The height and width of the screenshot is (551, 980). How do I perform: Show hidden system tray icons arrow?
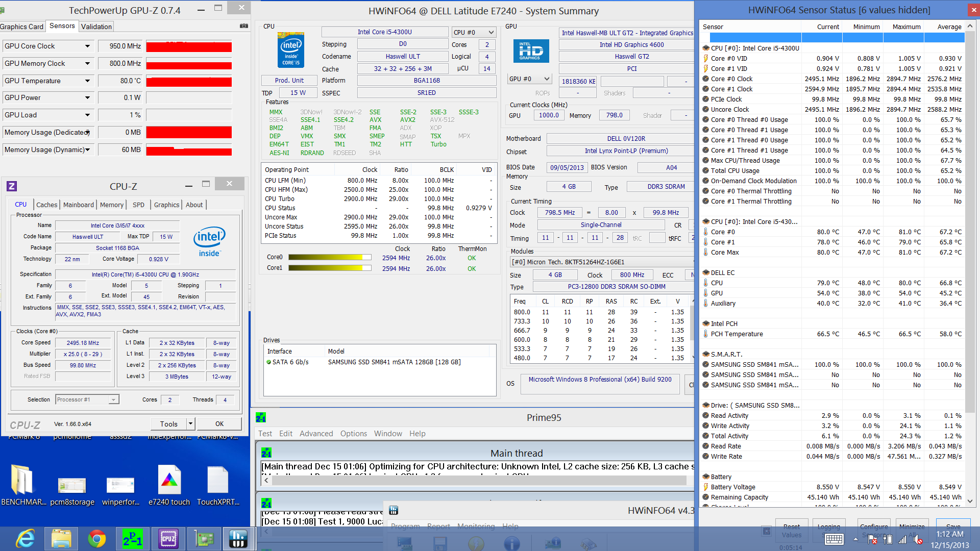tap(855, 539)
